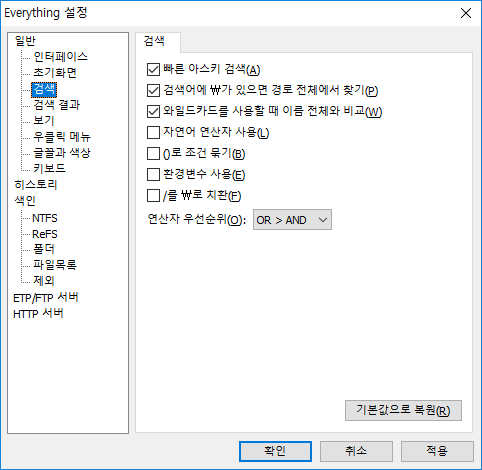Select 히스토리 in settings tree
This screenshot has width=482, height=470.
[36, 185]
